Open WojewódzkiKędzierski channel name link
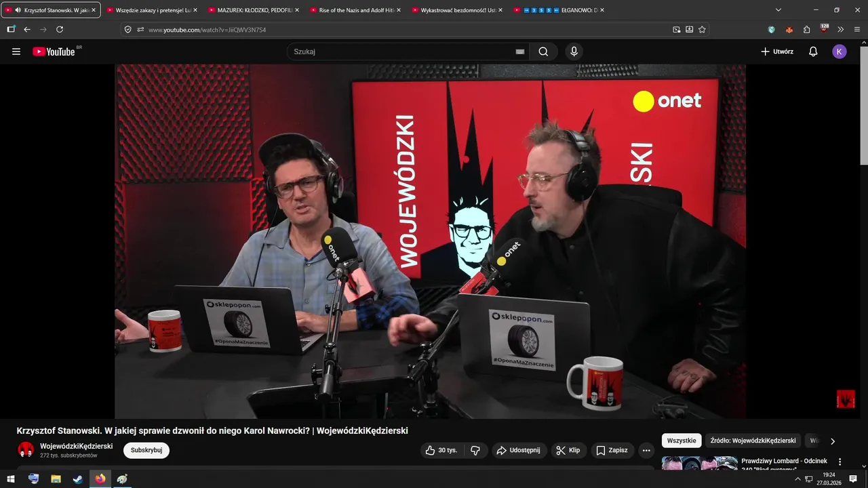The image size is (868, 488). [x=77, y=446]
